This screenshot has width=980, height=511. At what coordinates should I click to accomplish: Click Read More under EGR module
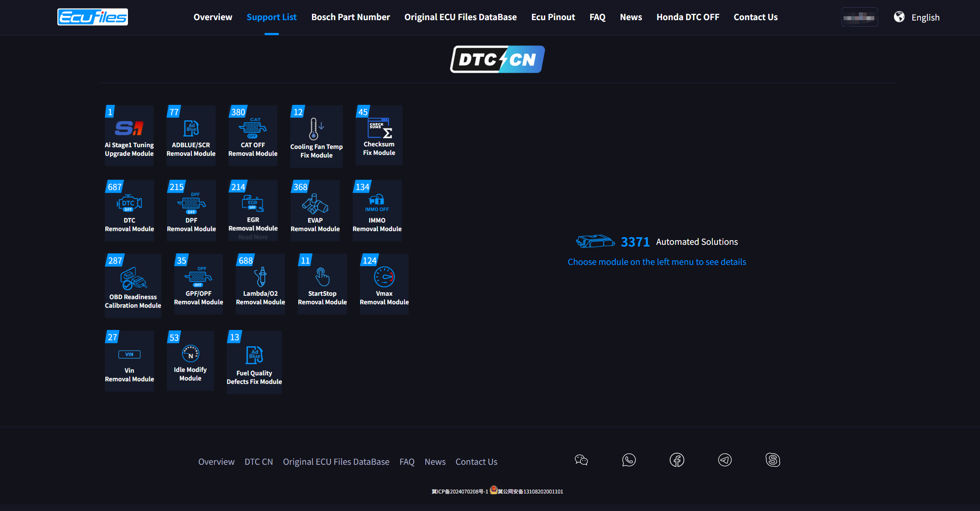pyautogui.click(x=253, y=237)
